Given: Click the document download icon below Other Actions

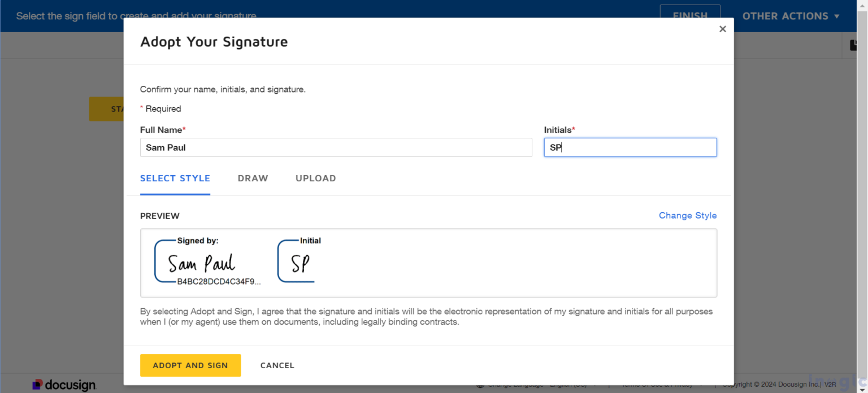Looking at the screenshot, I should (853, 45).
